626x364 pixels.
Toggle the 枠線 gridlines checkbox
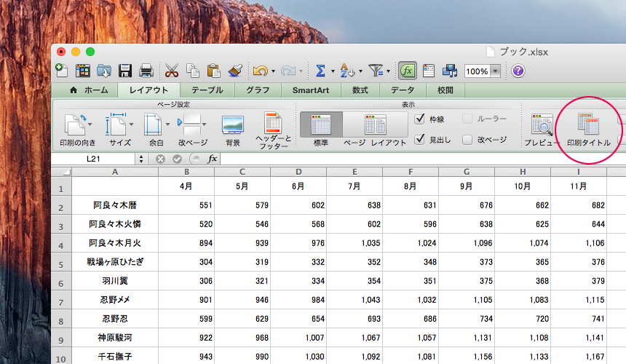pyautogui.click(x=419, y=119)
